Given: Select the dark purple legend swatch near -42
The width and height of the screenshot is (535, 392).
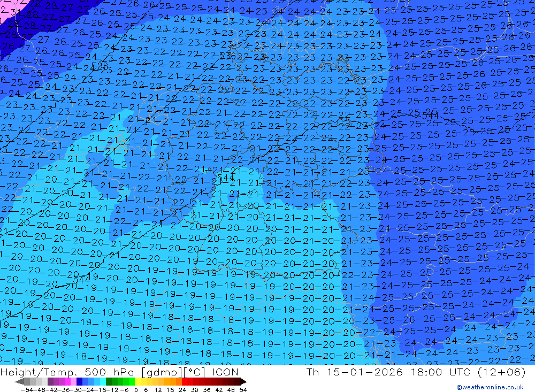Looking at the screenshot, I should [50, 382].
